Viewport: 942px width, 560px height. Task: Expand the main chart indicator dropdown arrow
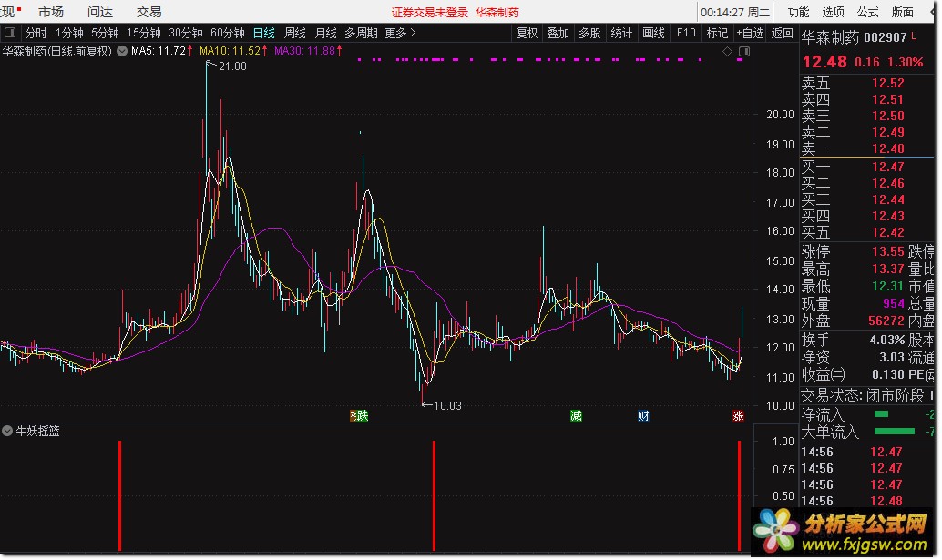tap(122, 51)
